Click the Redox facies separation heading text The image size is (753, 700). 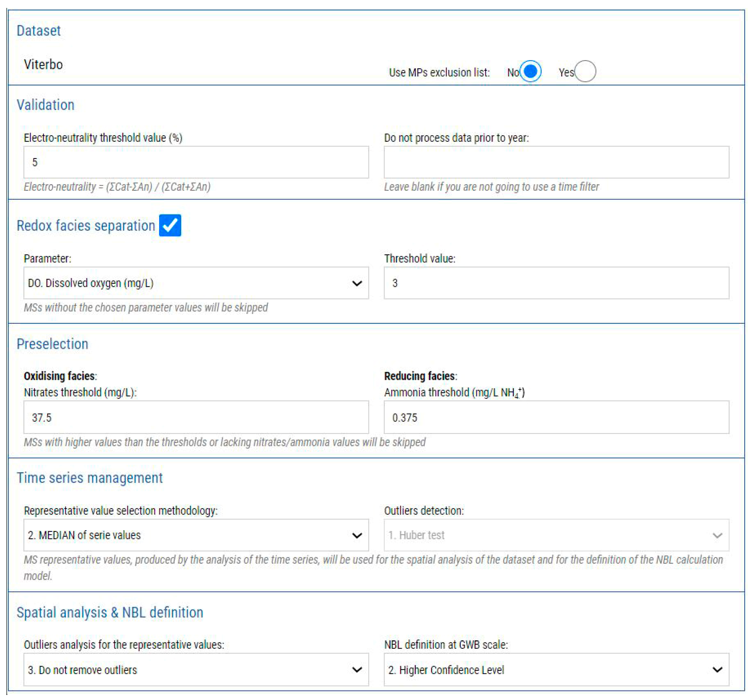pos(86,226)
